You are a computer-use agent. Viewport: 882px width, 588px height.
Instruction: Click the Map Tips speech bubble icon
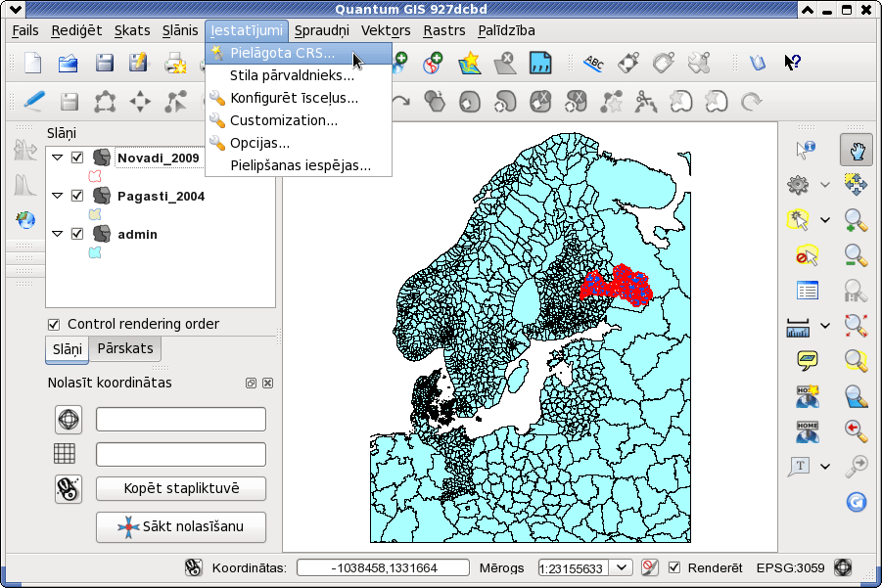point(808,360)
